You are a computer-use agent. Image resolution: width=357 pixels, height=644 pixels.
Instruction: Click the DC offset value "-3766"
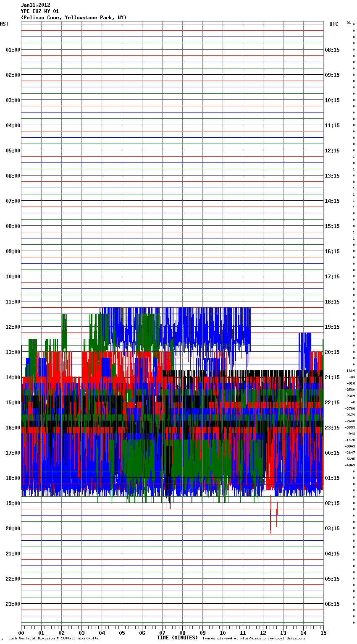(350, 408)
